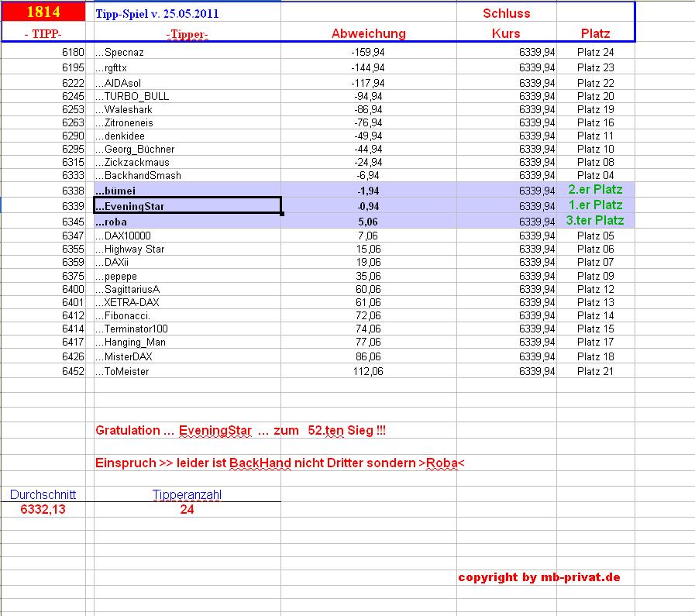Select the ...DAXii cell
This screenshot has height=616, width=695.
(x=187, y=263)
